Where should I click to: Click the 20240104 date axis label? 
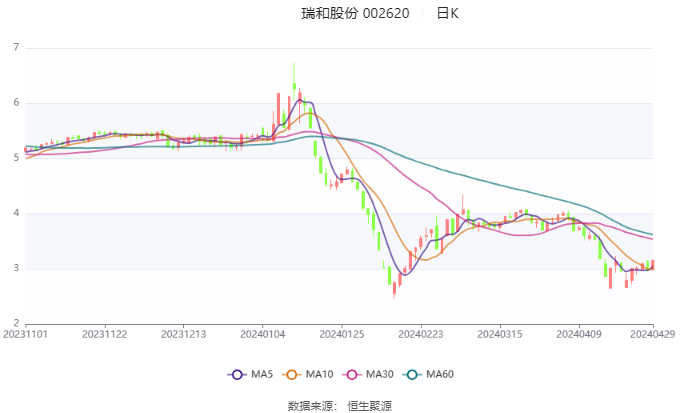coord(263,334)
